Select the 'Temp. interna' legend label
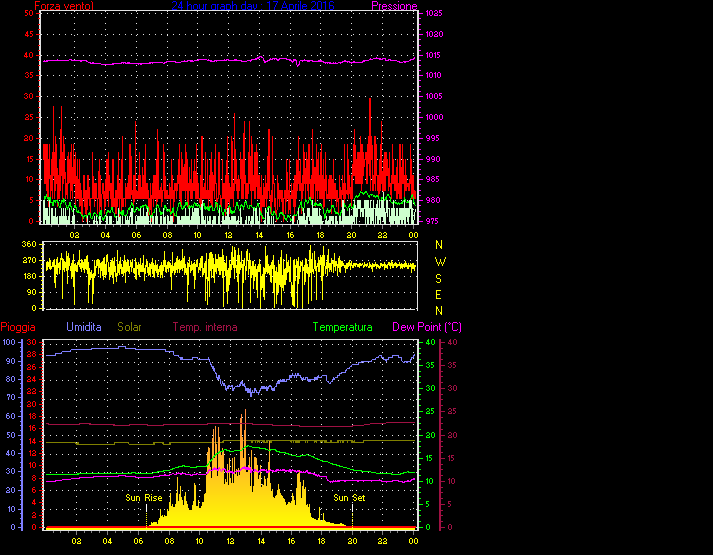Viewport: 713px width, 555px height. [205, 327]
